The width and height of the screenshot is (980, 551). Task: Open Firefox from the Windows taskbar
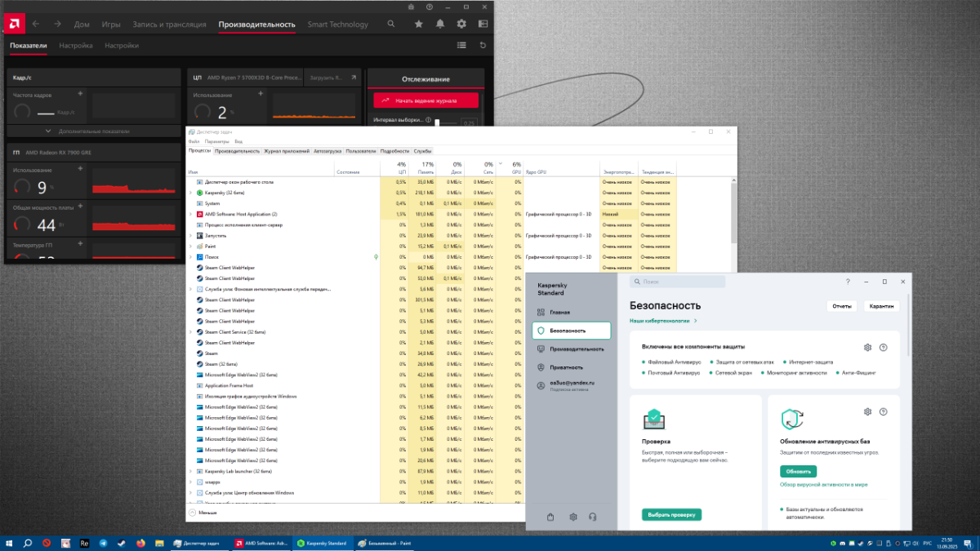pyautogui.click(x=140, y=543)
